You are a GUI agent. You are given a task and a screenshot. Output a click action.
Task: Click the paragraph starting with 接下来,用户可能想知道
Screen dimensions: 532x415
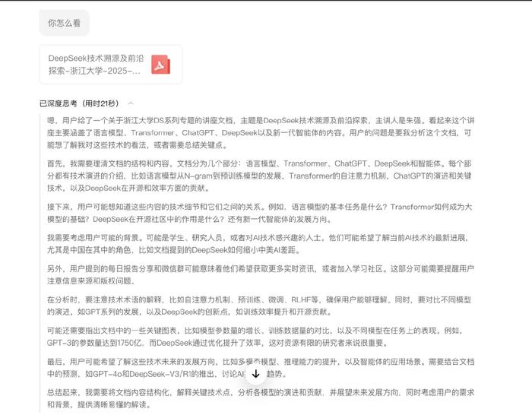[259, 213]
